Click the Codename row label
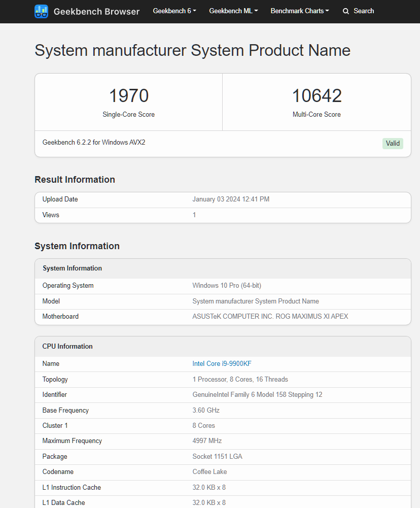This screenshot has width=420, height=508. (58, 472)
